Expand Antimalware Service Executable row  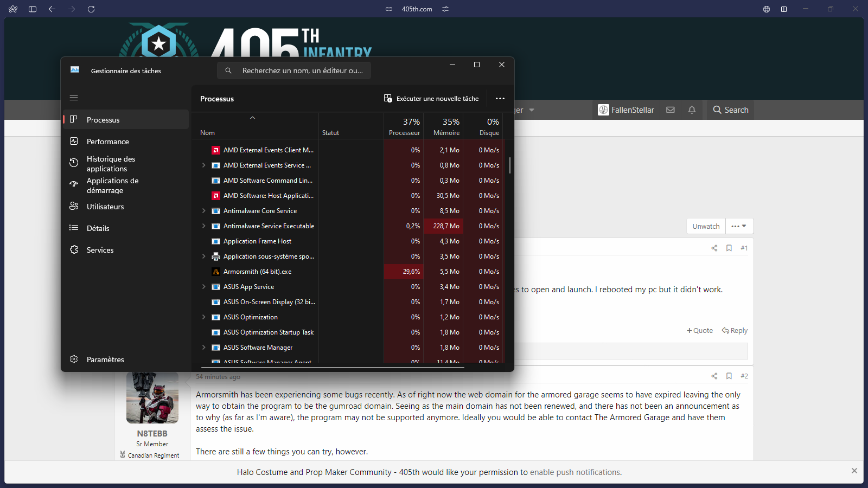(x=203, y=226)
